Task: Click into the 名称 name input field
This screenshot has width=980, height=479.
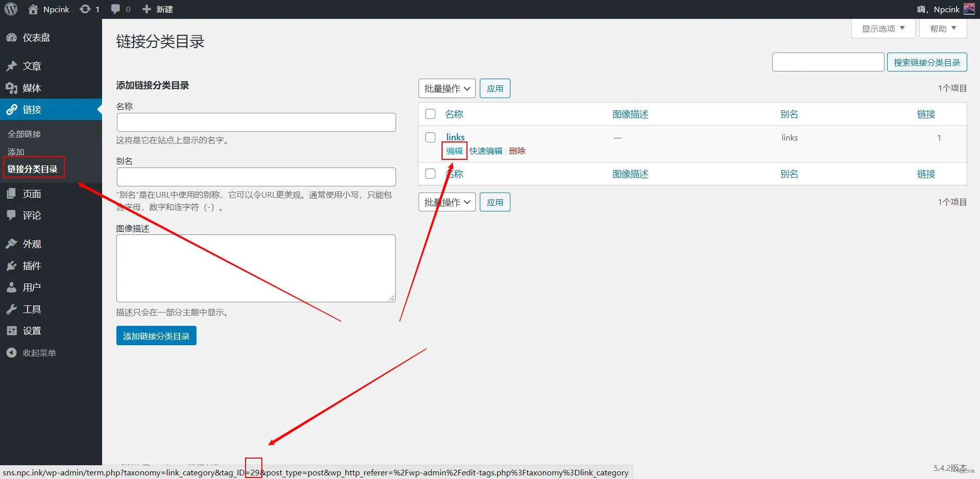Action: click(x=256, y=123)
